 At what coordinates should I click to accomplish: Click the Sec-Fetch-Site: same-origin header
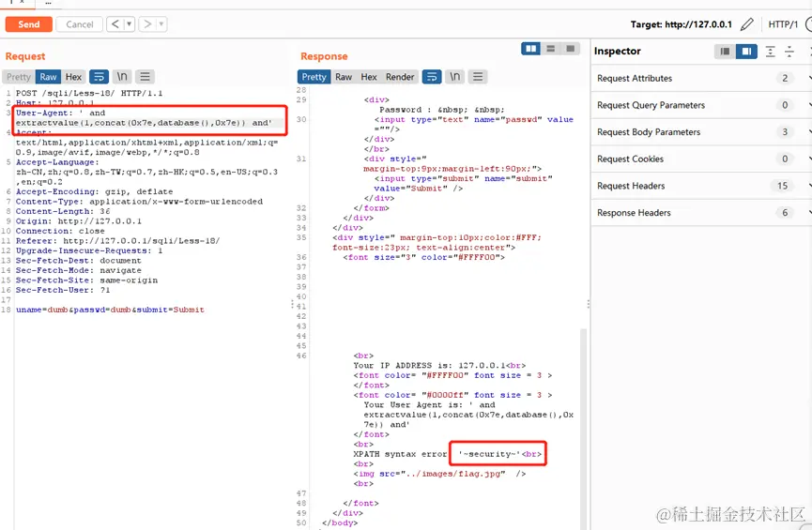pos(86,280)
